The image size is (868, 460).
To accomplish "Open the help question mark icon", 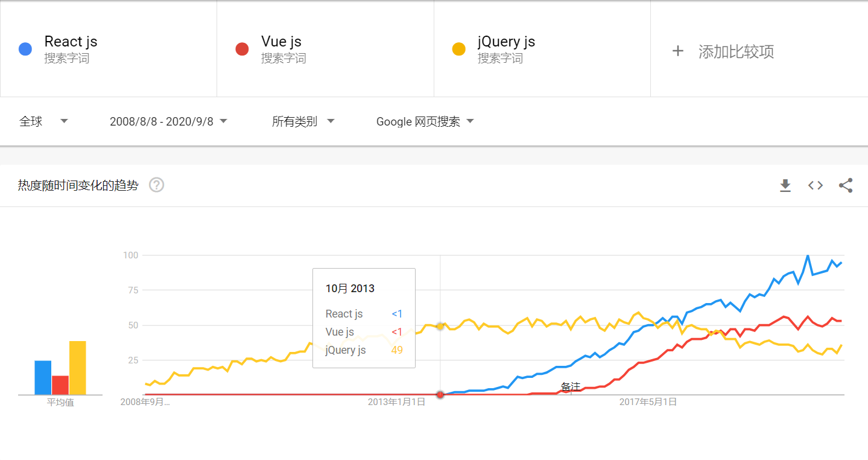I will 157,185.
